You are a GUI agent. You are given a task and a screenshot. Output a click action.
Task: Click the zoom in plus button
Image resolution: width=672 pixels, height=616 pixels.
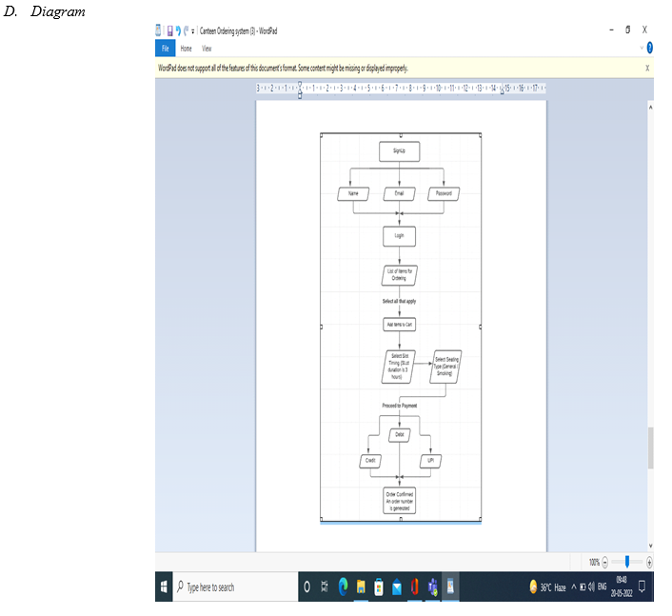pos(649,562)
